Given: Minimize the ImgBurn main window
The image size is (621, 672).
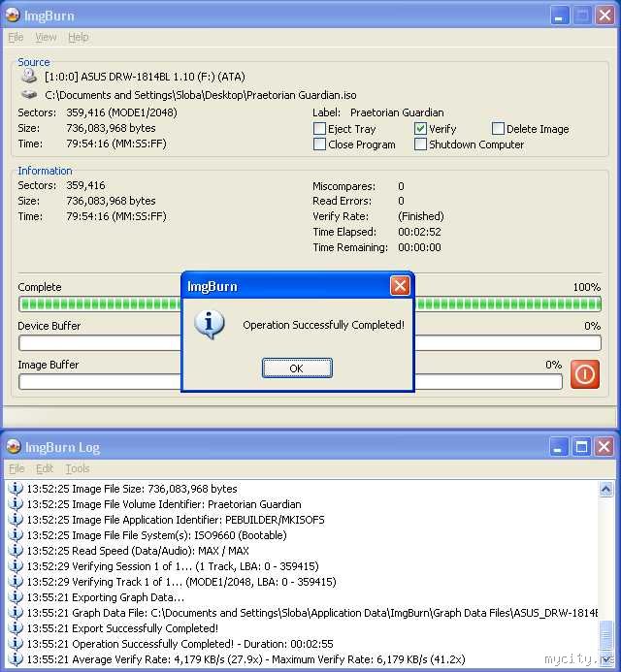Looking at the screenshot, I should (x=560, y=16).
